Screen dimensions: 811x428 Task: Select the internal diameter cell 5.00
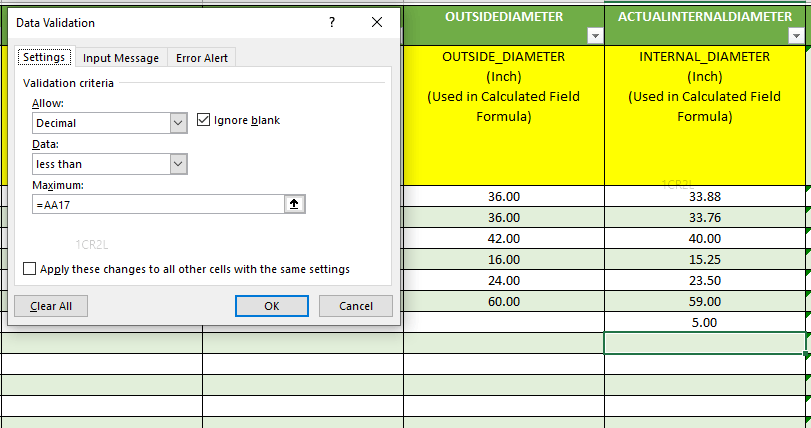click(704, 322)
